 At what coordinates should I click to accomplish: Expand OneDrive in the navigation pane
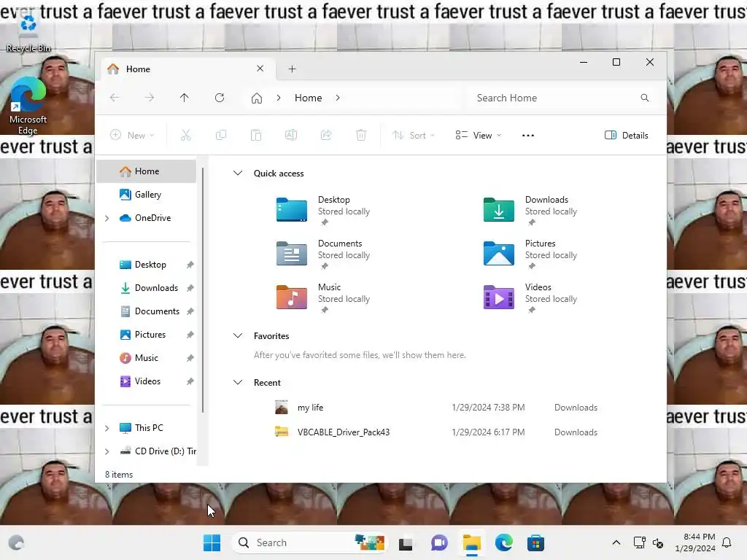[107, 218]
